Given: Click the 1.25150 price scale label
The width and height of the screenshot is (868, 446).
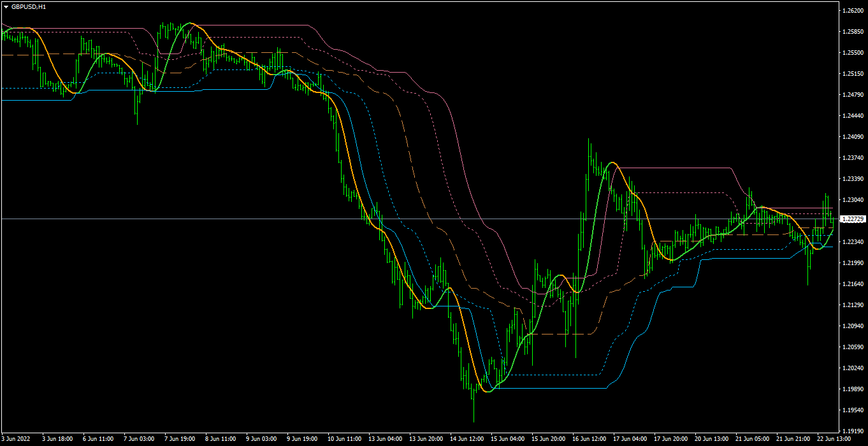Looking at the screenshot, I should [853, 74].
